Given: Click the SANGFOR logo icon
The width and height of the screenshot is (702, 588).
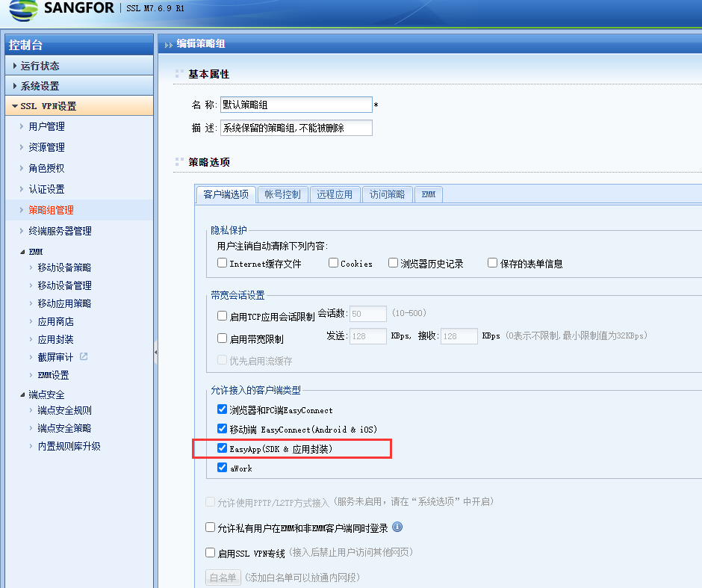Looking at the screenshot, I should point(23,10).
